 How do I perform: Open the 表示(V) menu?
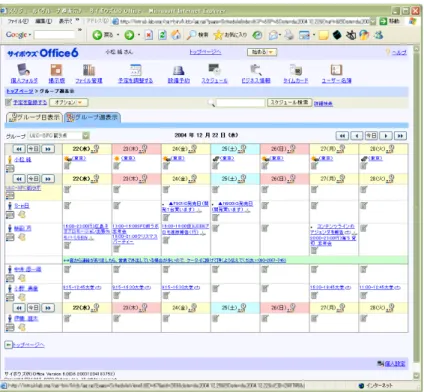point(66,21)
